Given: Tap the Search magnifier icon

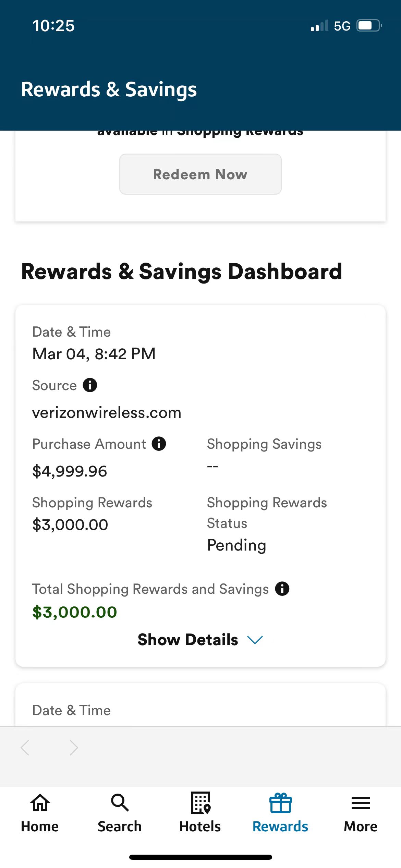Looking at the screenshot, I should point(120,803).
